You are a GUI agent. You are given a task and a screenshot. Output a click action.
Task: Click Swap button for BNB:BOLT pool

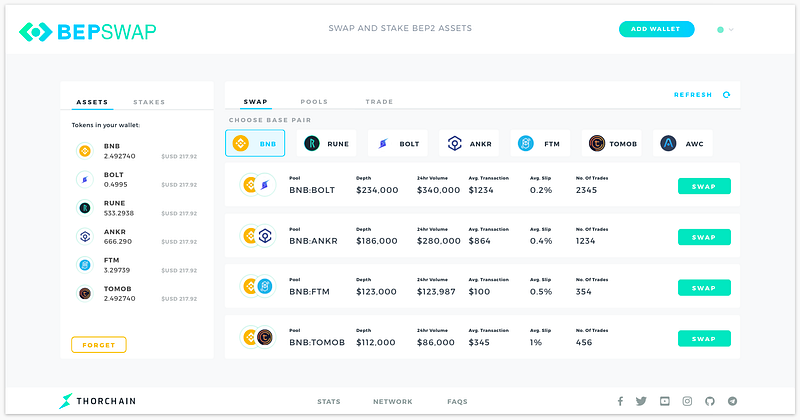[x=704, y=186]
